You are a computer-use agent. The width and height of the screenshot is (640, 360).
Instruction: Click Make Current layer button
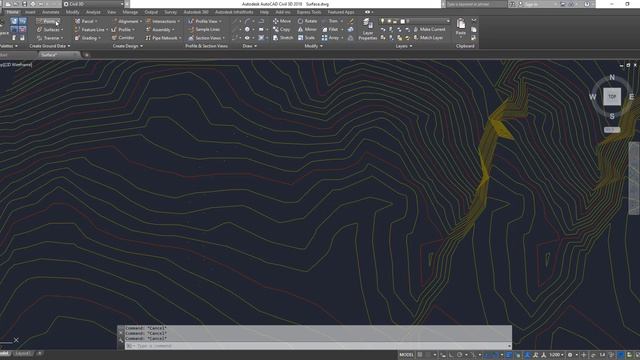pos(429,30)
